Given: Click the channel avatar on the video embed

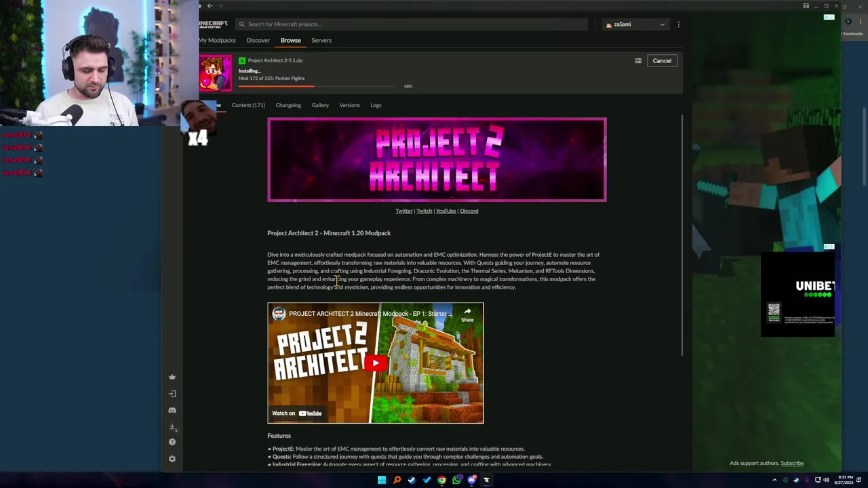Looking at the screenshot, I should [279, 314].
